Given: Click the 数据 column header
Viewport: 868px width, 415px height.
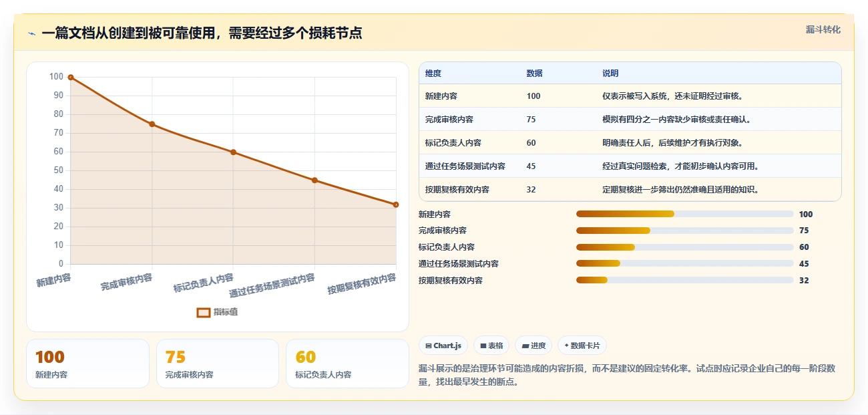Looking at the screenshot, I should 534,74.
